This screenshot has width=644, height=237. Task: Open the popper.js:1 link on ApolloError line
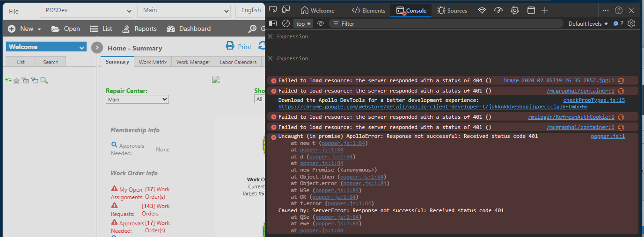click(607, 136)
